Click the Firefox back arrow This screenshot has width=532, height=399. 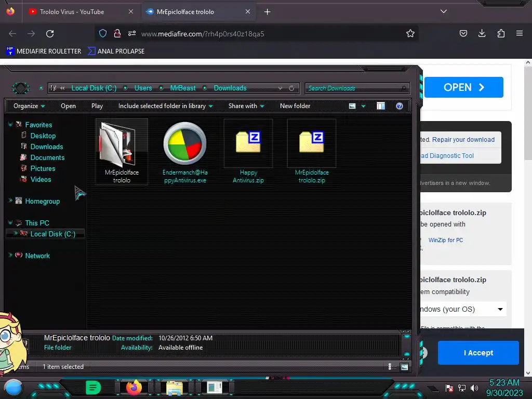pyautogui.click(x=12, y=34)
